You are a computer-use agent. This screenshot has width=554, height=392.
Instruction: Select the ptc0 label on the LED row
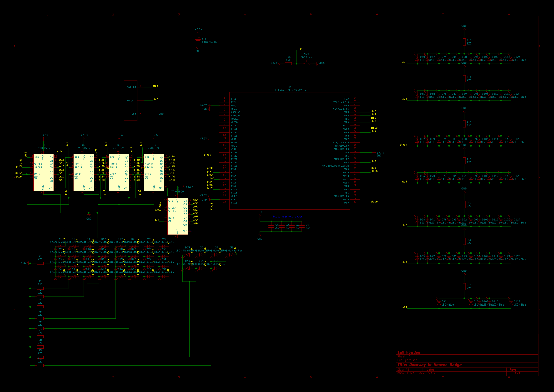(x=404, y=262)
